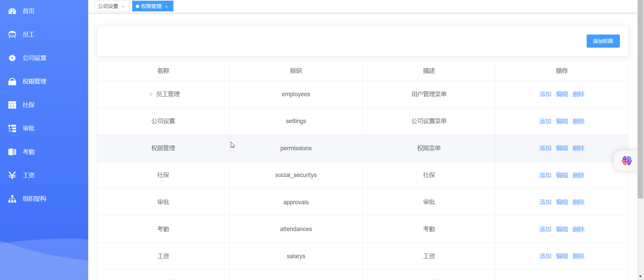
Task: Click the 'attendances' identifier cell
Action: [x=296, y=229]
